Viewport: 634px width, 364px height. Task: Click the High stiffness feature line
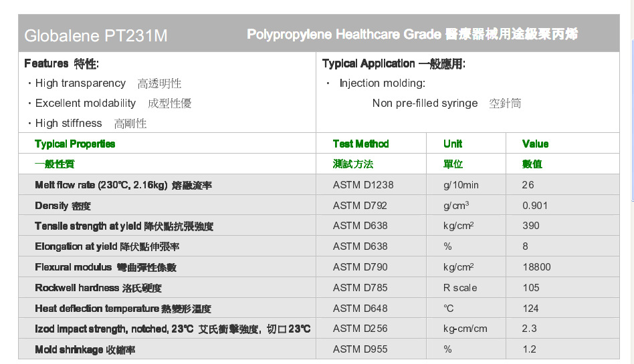coord(87,124)
